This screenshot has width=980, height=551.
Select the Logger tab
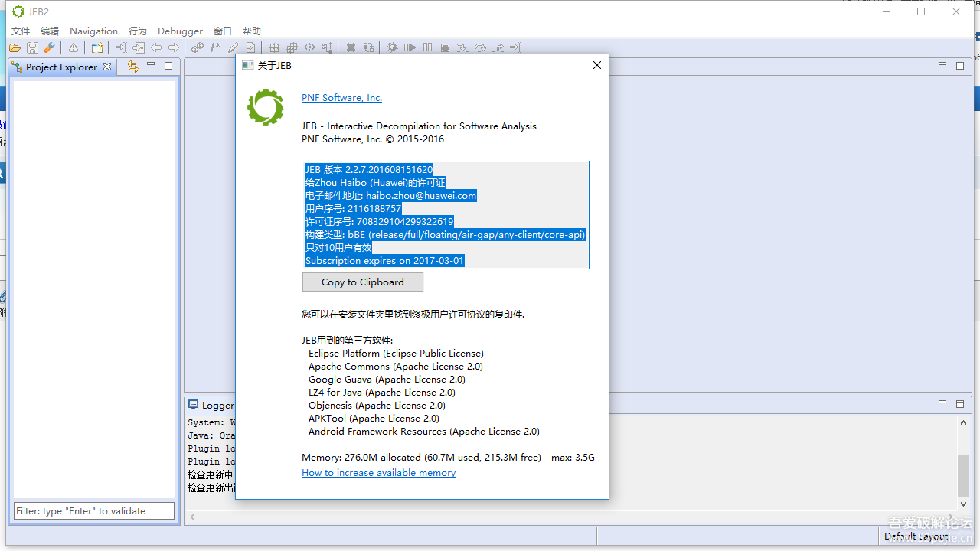[212, 406]
